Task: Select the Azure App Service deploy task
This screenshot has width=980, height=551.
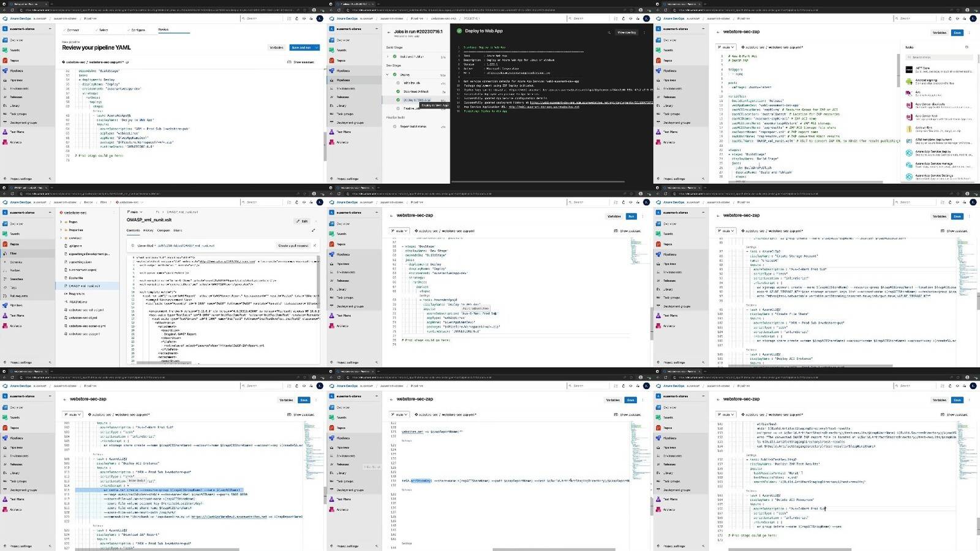Action: tap(939, 153)
